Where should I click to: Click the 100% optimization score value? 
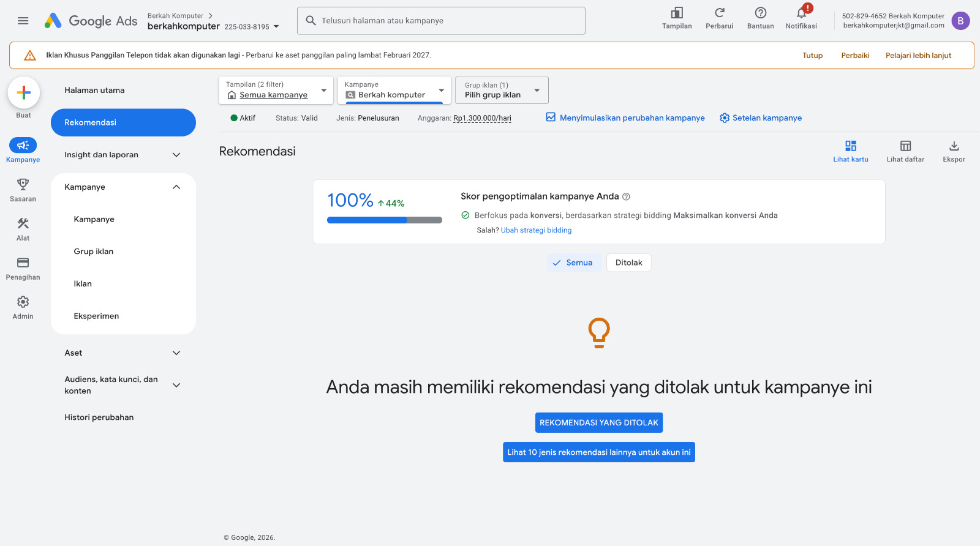click(x=350, y=200)
